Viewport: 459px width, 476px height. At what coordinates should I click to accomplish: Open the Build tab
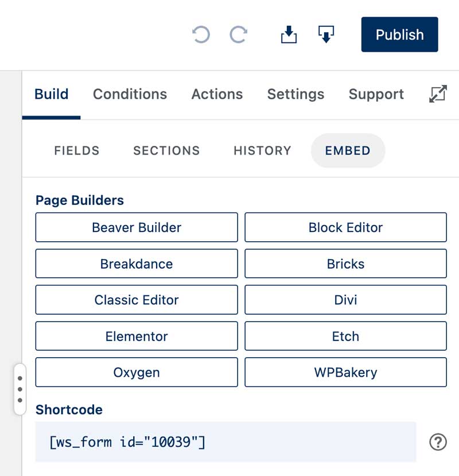tap(51, 94)
